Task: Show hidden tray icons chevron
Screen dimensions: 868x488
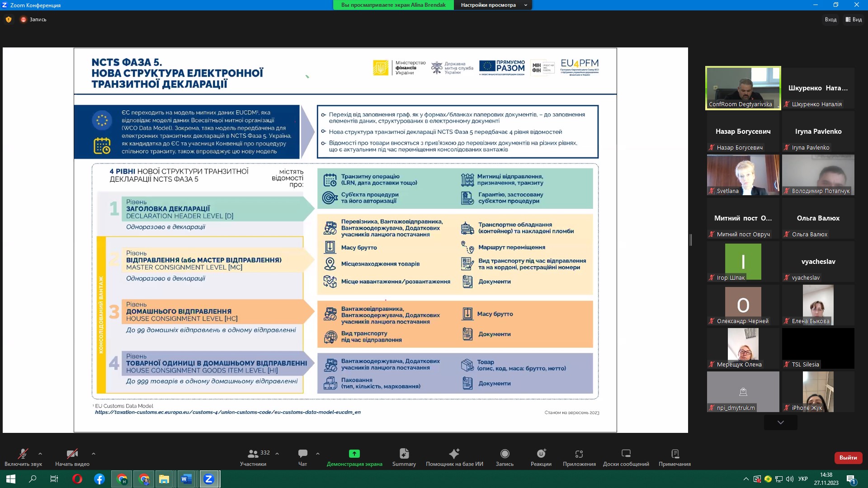Action: (x=746, y=479)
